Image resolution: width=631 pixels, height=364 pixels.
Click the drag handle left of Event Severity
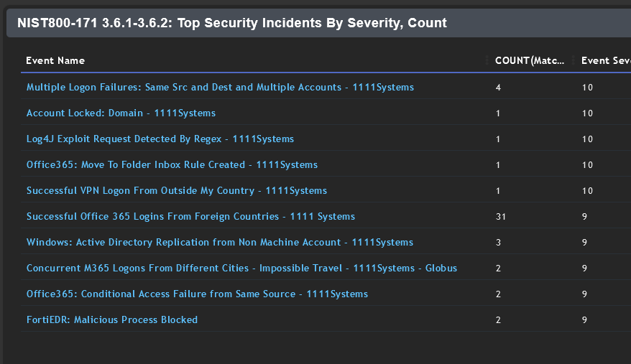pyautogui.click(x=573, y=61)
